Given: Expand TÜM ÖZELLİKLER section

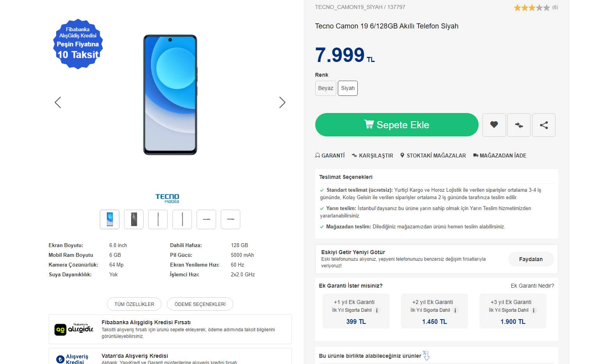Looking at the screenshot, I should [134, 304].
